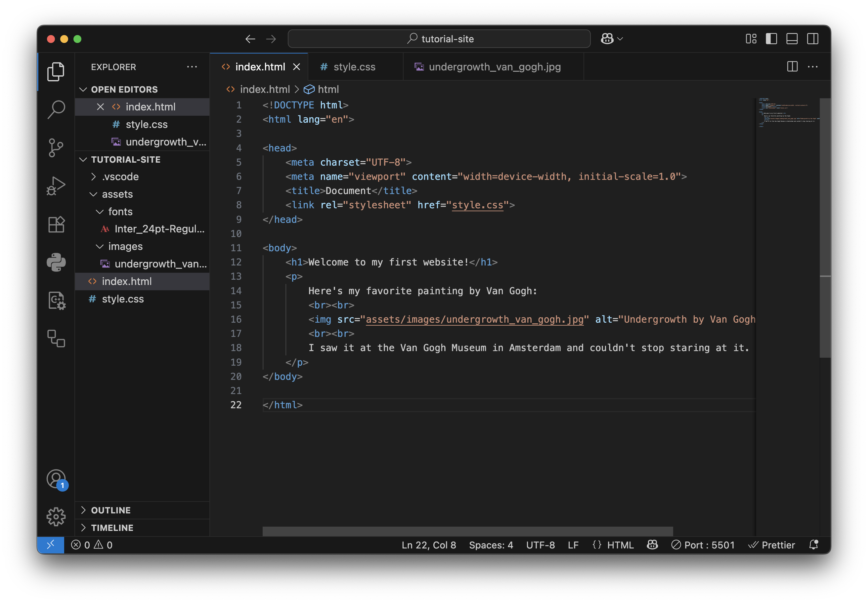Open the Python activity bar icon
This screenshot has height=603, width=868.
click(56, 262)
